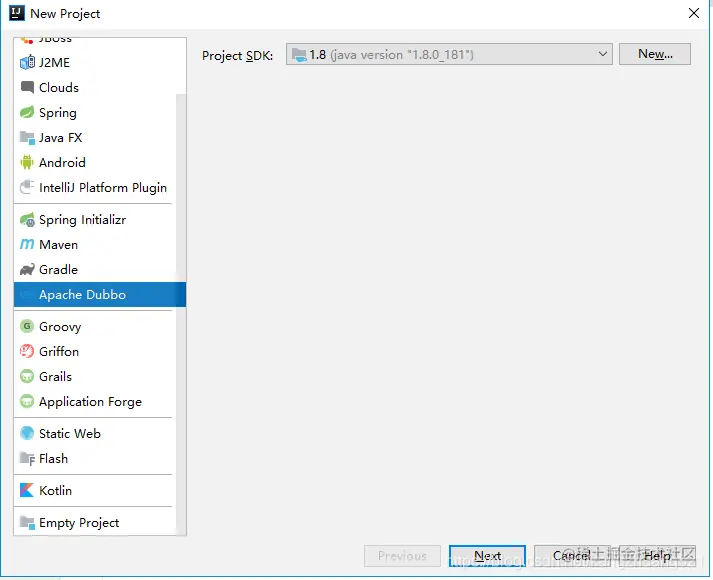713x580 pixels.
Task: Click the Android robot icon
Action: (27, 162)
